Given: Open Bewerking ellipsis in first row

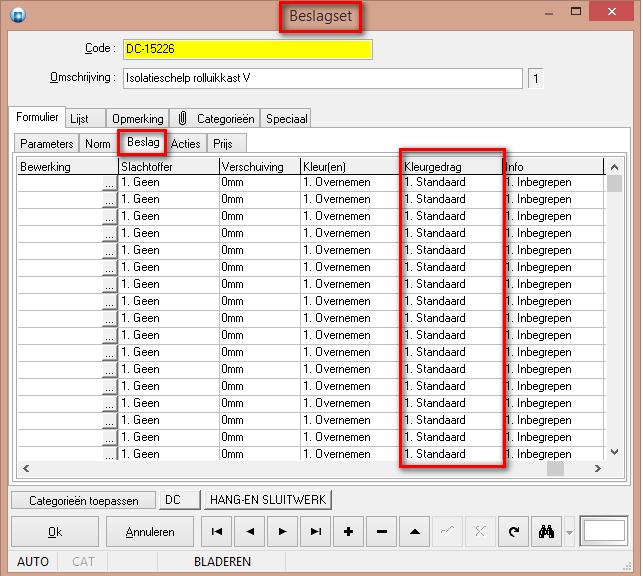Looking at the screenshot, I should click(109, 184).
